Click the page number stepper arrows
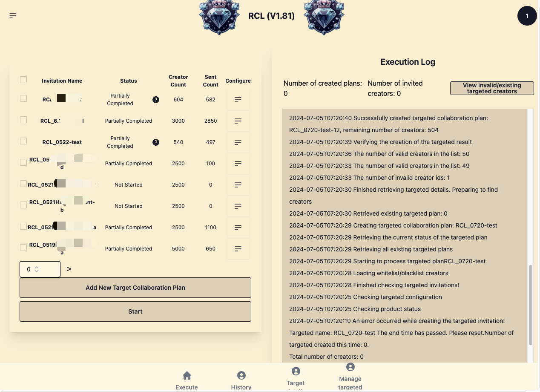Image resolution: width=540 pixels, height=392 pixels. [37, 269]
